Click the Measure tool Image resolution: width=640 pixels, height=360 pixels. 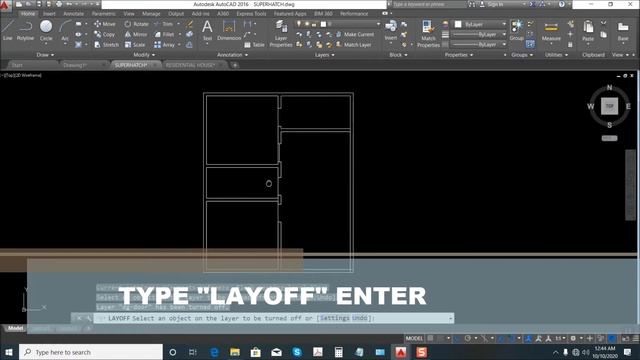coord(551,31)
